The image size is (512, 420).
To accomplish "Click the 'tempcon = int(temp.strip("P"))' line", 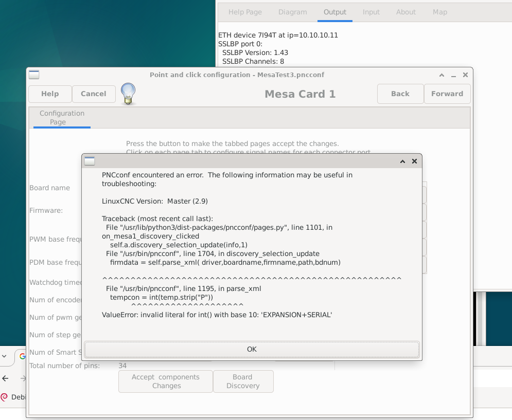I will (161, 297).
